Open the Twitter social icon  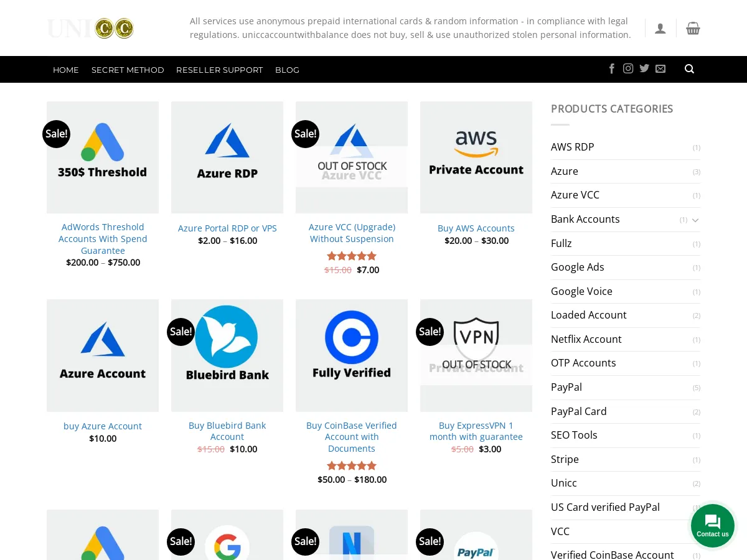click(644, 69)
